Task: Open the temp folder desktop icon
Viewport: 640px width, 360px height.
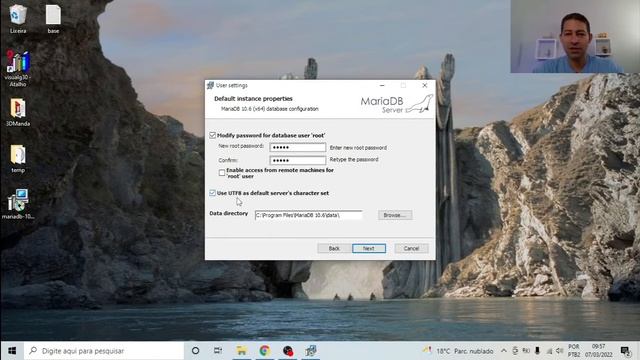Action: 18,158
